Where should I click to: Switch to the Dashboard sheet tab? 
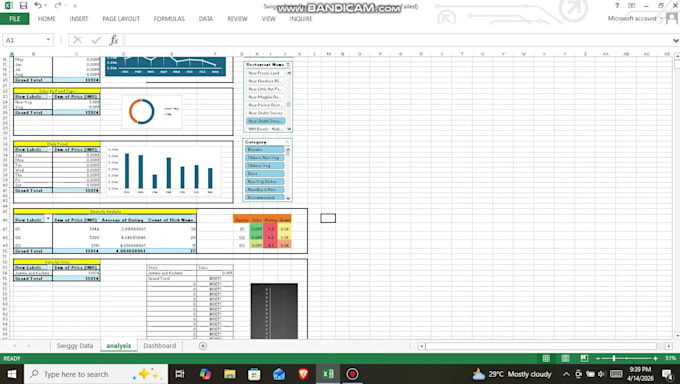[160, 346]
